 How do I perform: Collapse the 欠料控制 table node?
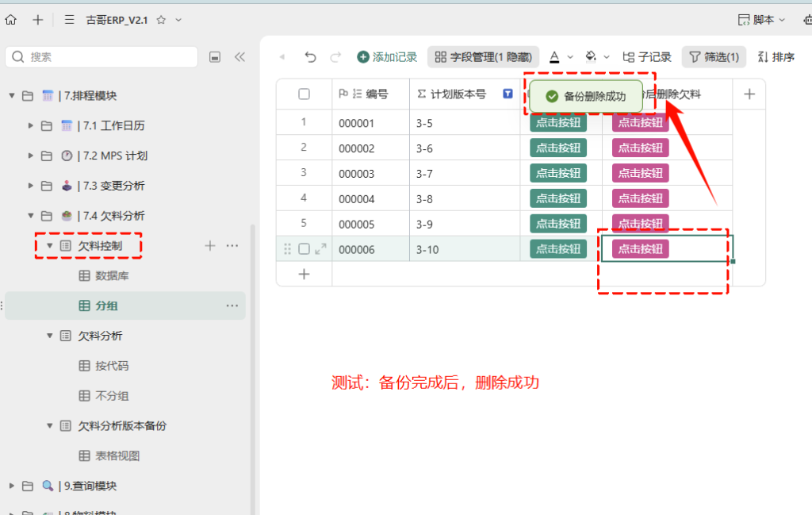pyautogui.click(x=50, y=245)
